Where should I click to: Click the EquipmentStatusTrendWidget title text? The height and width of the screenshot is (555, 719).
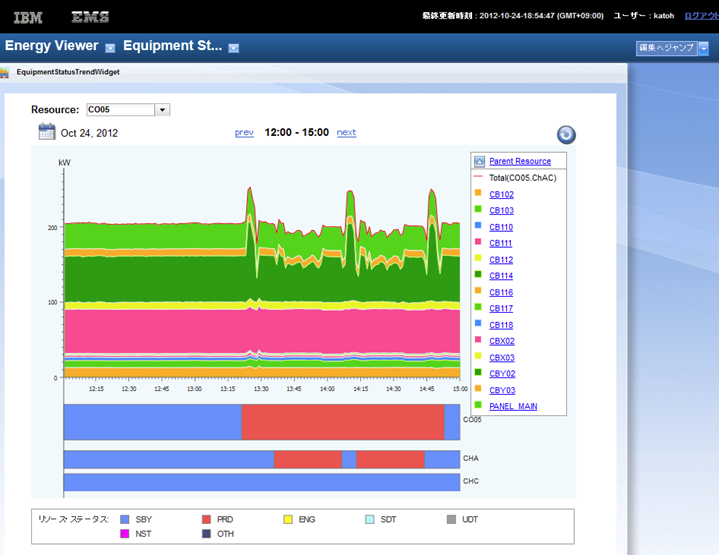(68, 72)
